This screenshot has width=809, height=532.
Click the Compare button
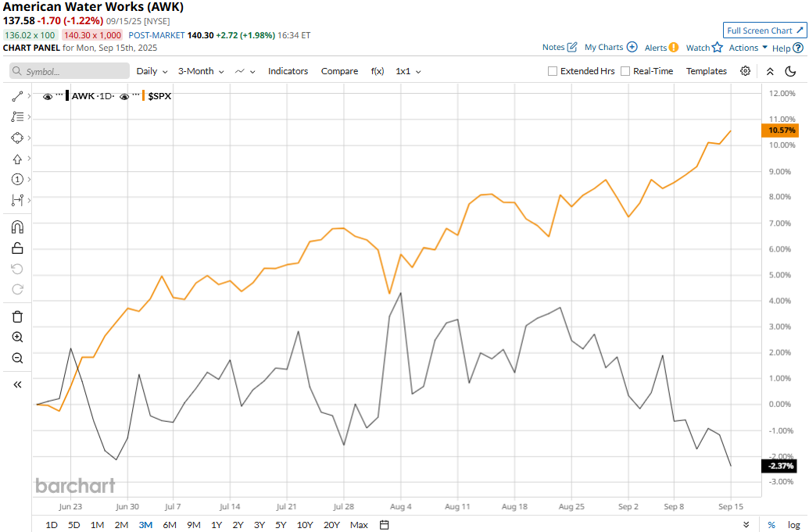point(339,71)
